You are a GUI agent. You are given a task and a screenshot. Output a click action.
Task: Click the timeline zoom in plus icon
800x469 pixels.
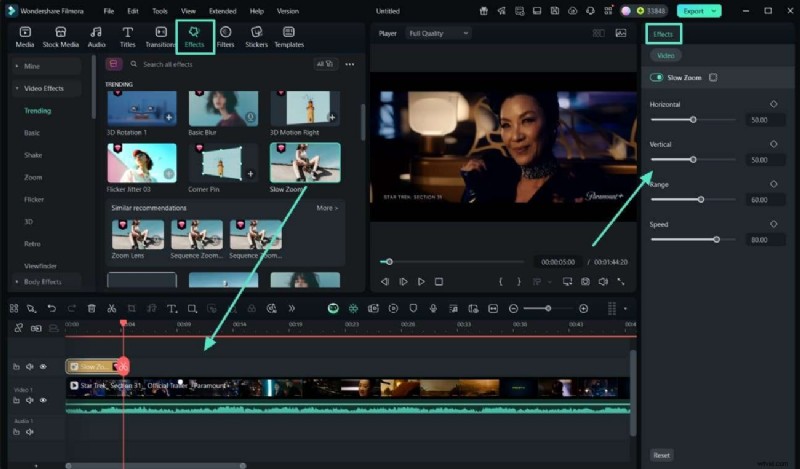pyautogui.click(x=583, y=309)
